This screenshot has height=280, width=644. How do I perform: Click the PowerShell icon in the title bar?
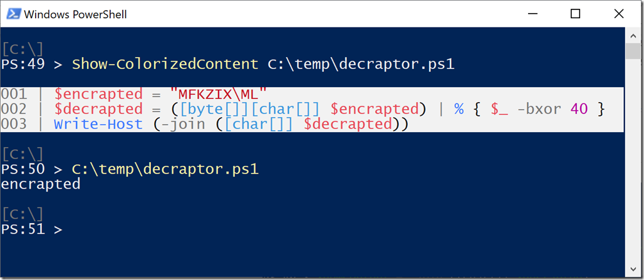[x=13, y=14]
